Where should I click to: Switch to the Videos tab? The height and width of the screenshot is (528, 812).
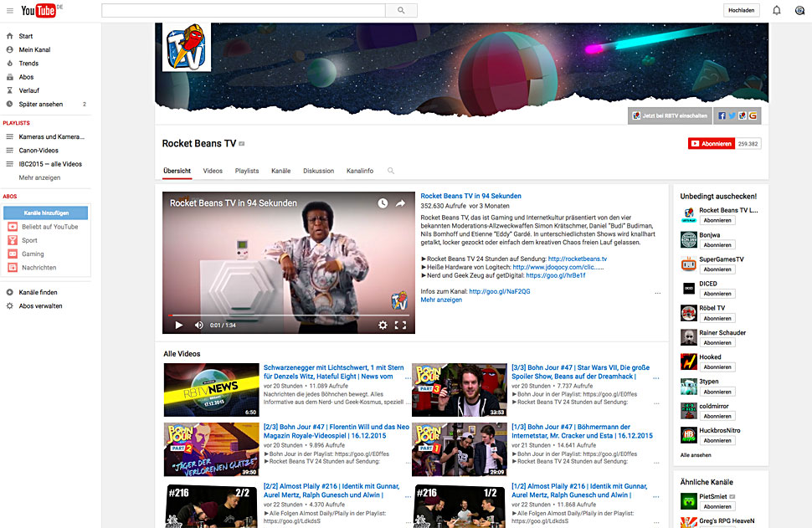pos(213,171)
